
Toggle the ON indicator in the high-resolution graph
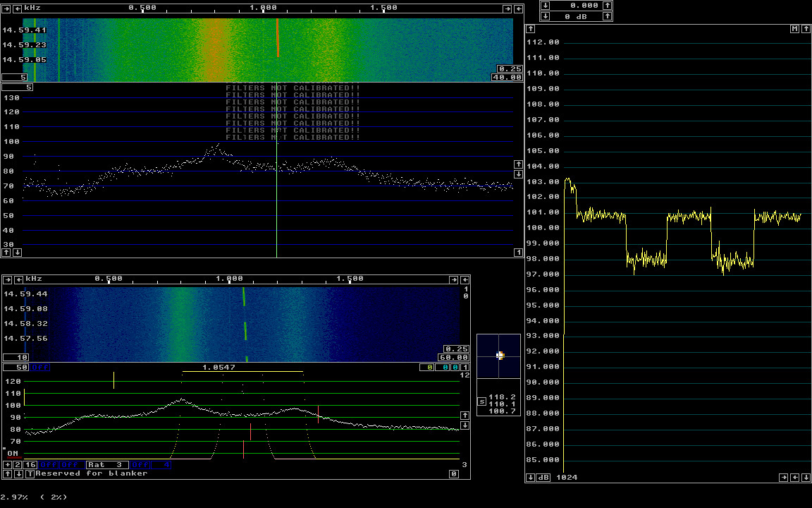coord(13,454)
